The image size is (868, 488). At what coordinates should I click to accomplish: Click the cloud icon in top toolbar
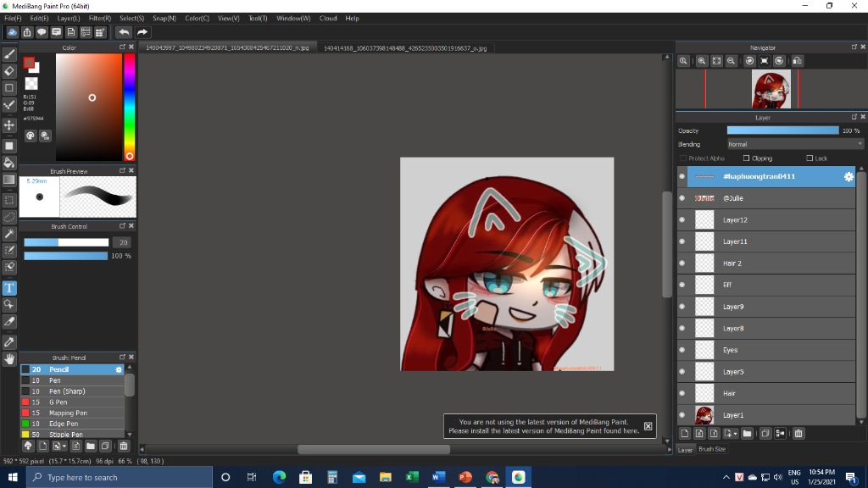(12, 32)
